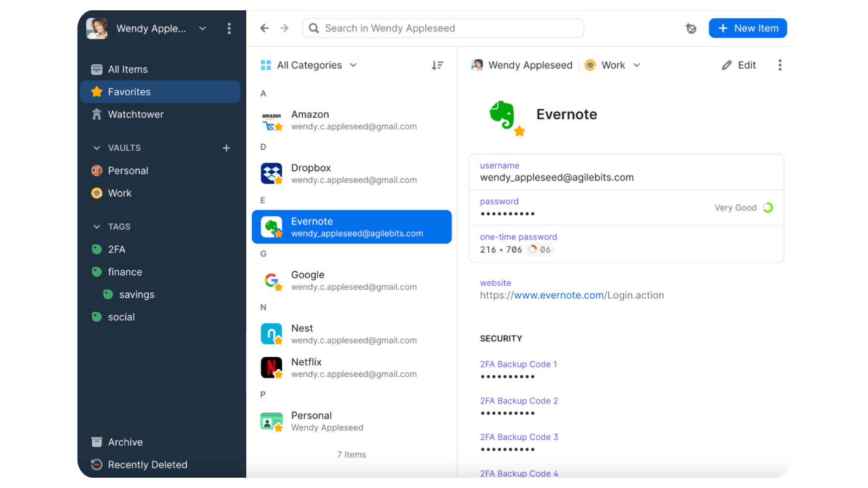Select the Dropbox item
This screenshot has width=868, height=488.
352,174
